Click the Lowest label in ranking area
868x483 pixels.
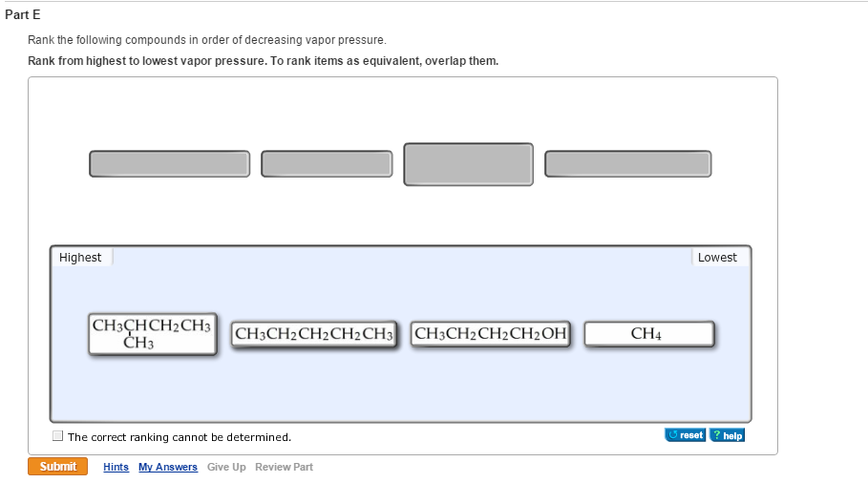[x=717, y=258]
